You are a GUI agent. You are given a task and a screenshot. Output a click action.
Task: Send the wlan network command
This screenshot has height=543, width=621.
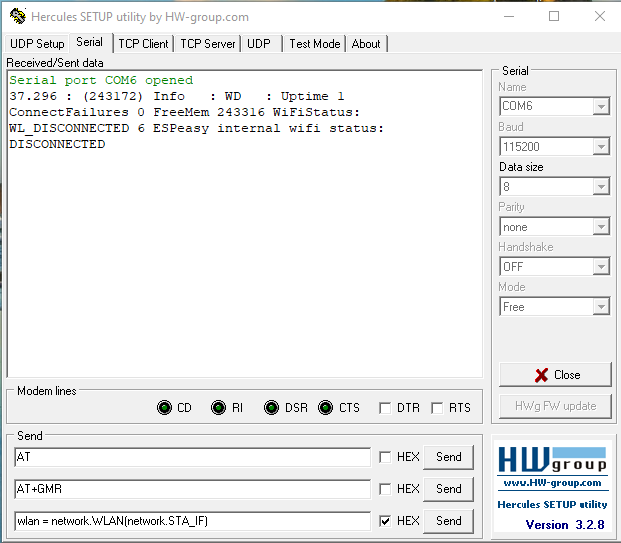(x=448, y=521)
